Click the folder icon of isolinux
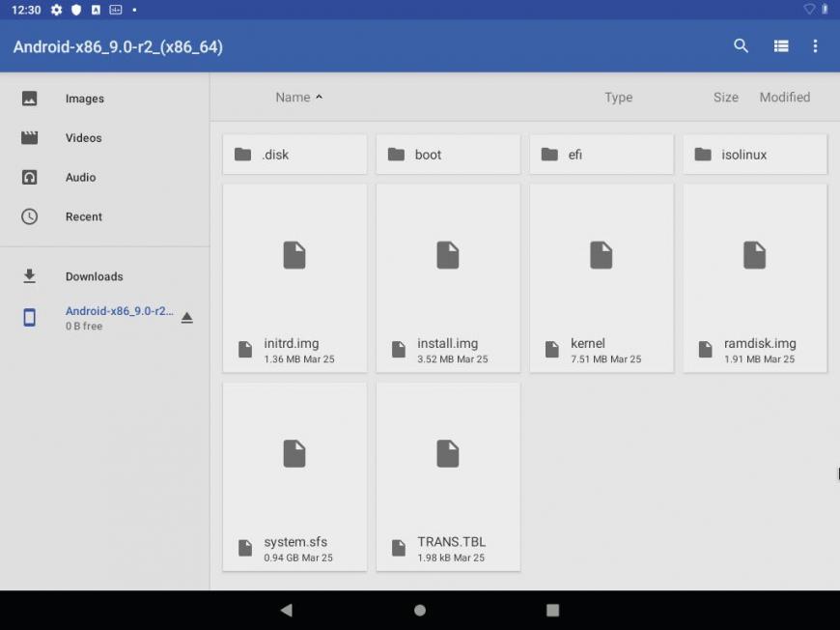This screenshot has width=840, height=630. (703, 155)
